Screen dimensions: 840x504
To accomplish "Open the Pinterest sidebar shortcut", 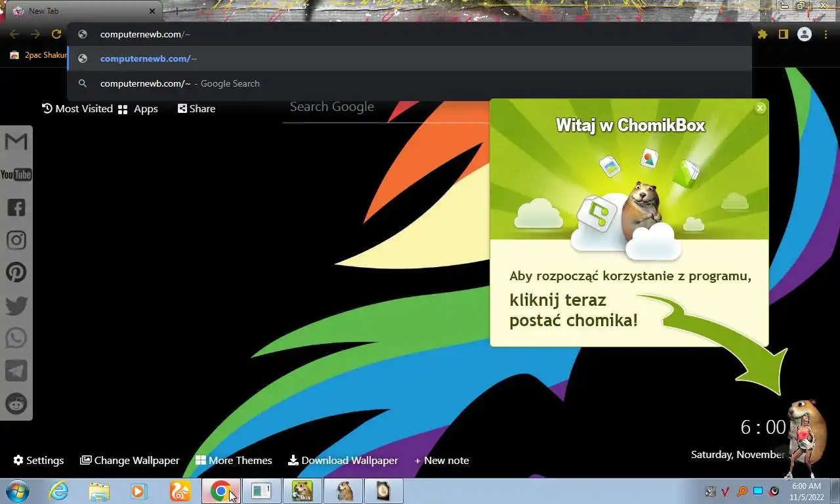I will click(x=16, y=272).
